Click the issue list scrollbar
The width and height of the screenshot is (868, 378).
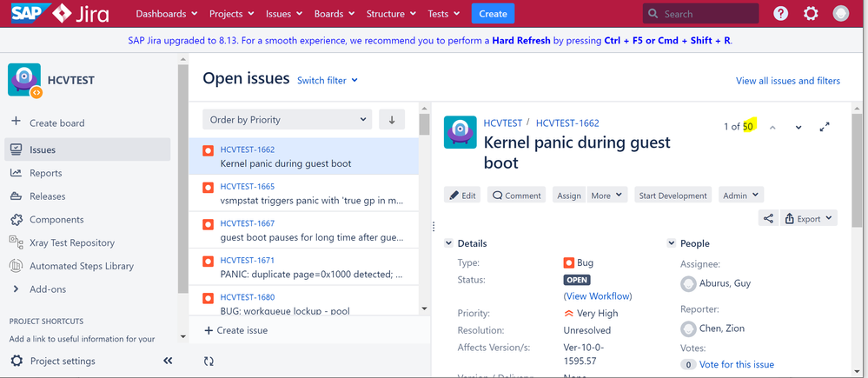coord(424,124)
